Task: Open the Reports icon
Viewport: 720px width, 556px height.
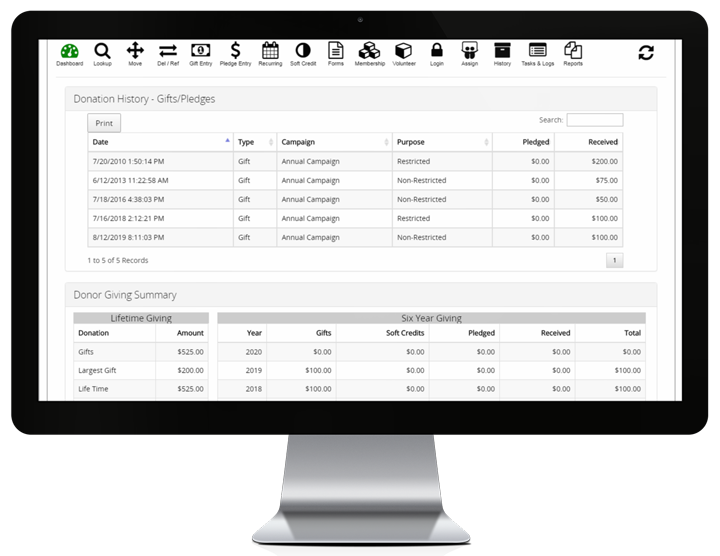Action: (573, 55)
